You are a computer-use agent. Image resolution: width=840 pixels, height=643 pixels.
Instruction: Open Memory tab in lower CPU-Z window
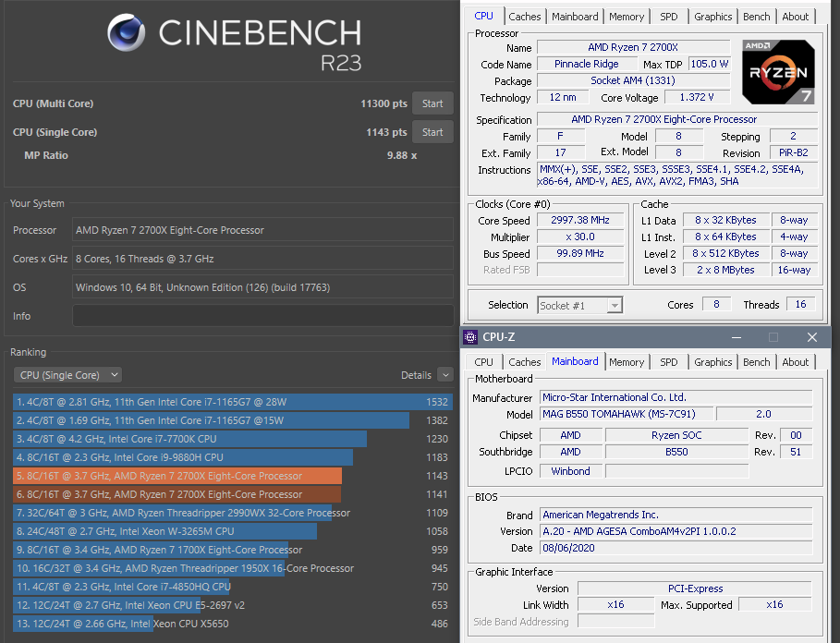627,362
